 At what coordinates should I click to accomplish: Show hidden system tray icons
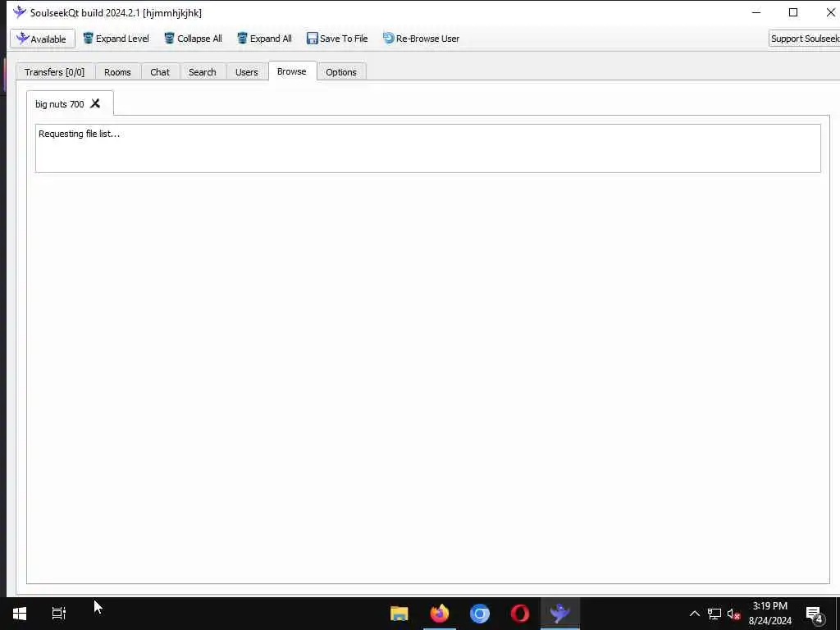click(x=694, y=614)
